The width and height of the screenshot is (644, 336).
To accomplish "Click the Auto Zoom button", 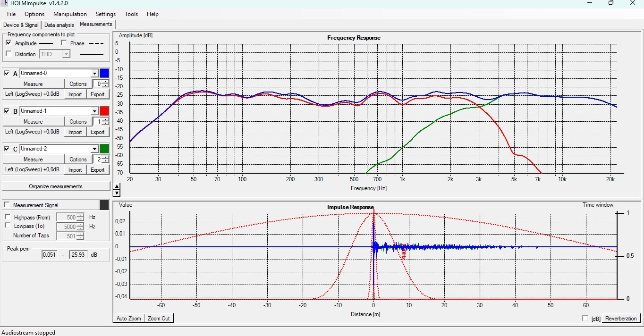I will click(128, 319).
